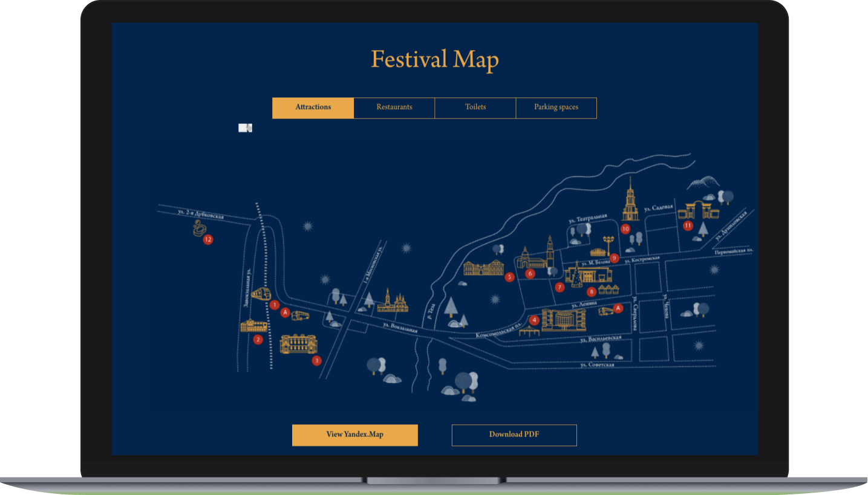Select map marker number 6
Screen dimensions: 868x495
pyautogui.click(x=530, y=274)
